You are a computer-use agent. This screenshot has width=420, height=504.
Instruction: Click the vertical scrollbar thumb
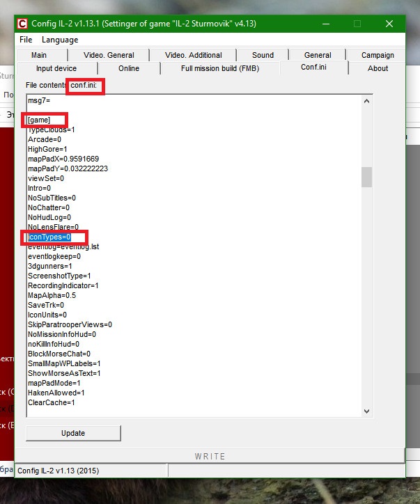[366, 177]
